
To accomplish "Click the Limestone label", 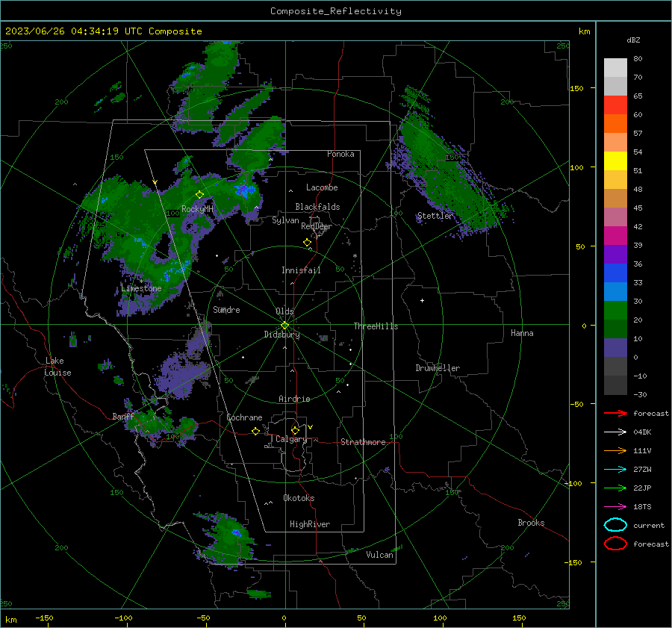I will pos(141,289).
